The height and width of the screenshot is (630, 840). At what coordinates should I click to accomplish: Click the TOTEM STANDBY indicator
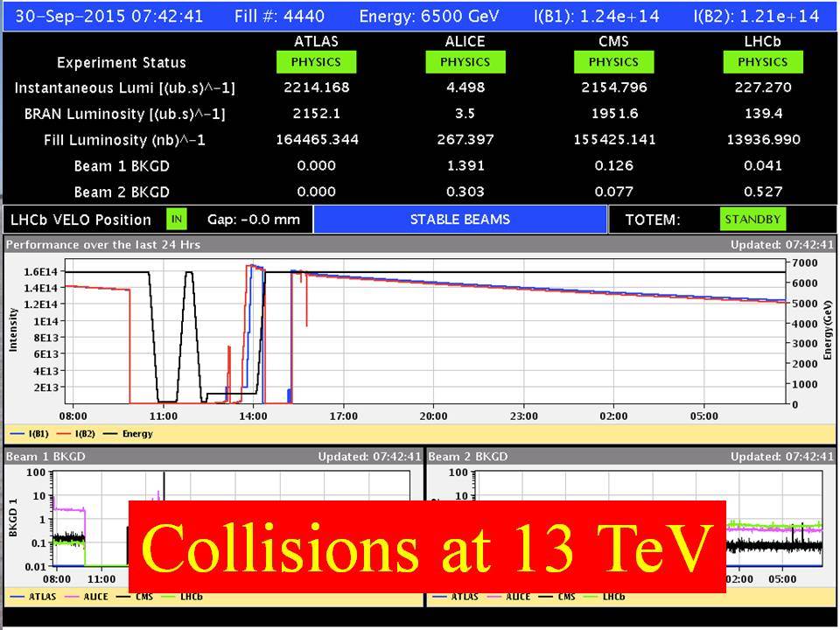coord(752,219)
